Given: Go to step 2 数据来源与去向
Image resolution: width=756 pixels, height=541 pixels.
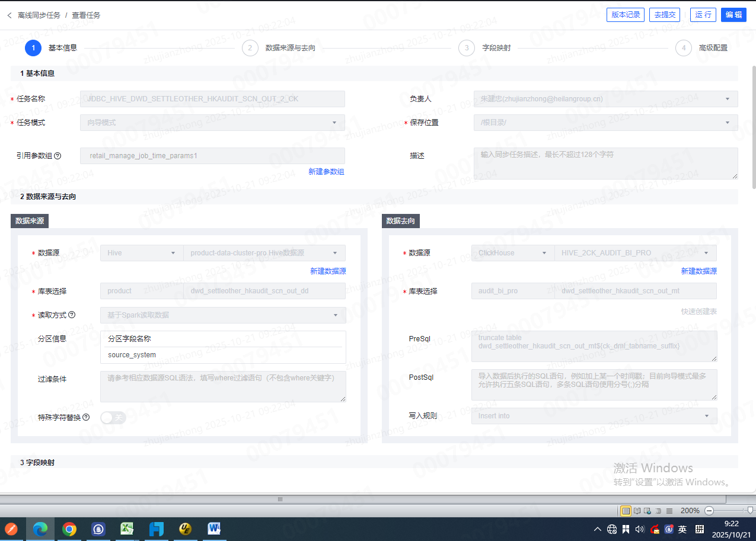Looking at the screenshot, I should coord(250,48).
